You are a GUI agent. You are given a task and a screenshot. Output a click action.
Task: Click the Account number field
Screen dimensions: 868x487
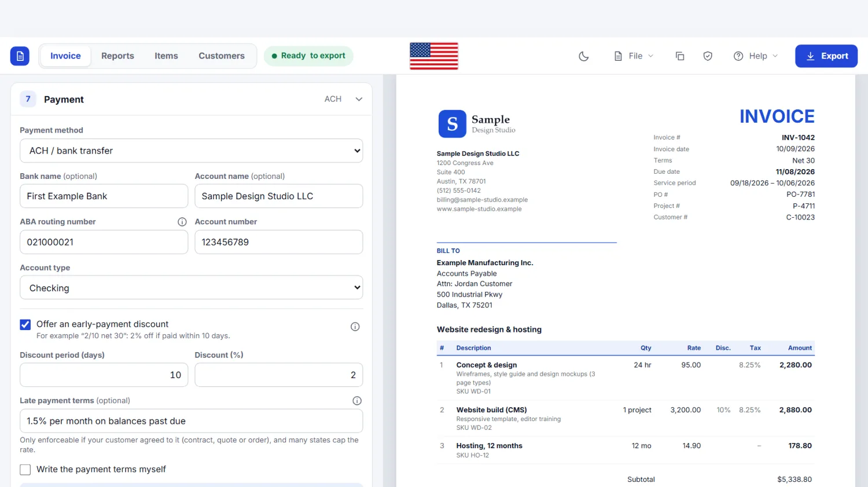[279, 242]
